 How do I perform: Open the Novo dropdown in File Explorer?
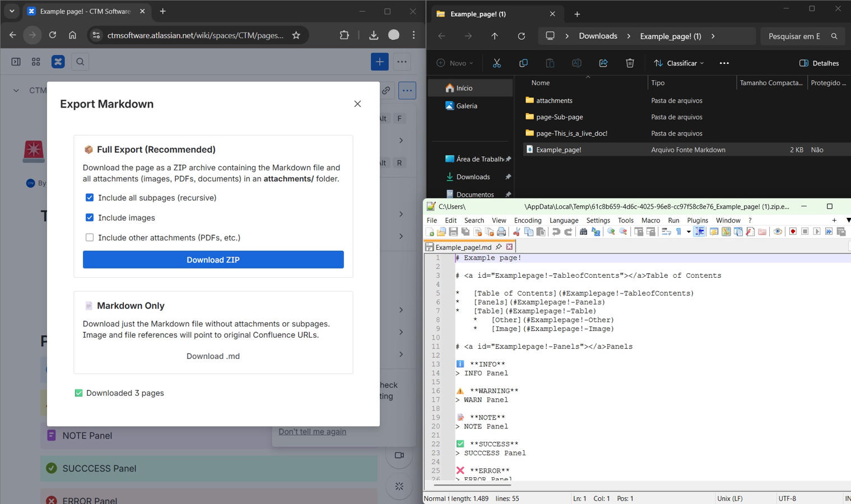point(455,63)
